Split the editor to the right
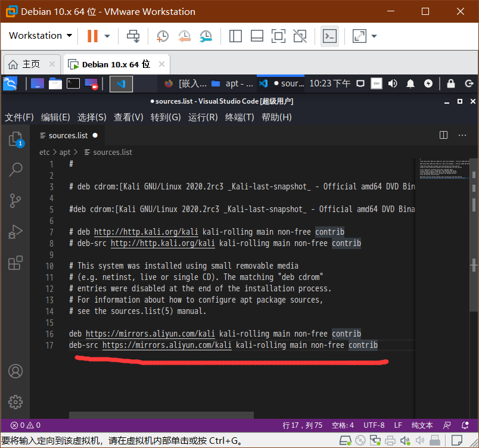Image resolution: width=479 pixels, height=448 pixels. pyautogui.click(x=444, y=135)
